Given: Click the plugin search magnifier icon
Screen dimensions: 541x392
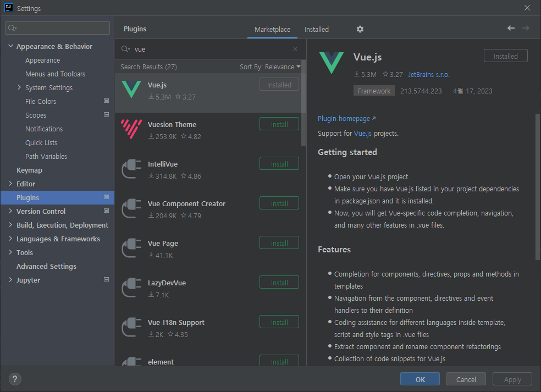Looking at the screenshot, I should pos(125,49).
